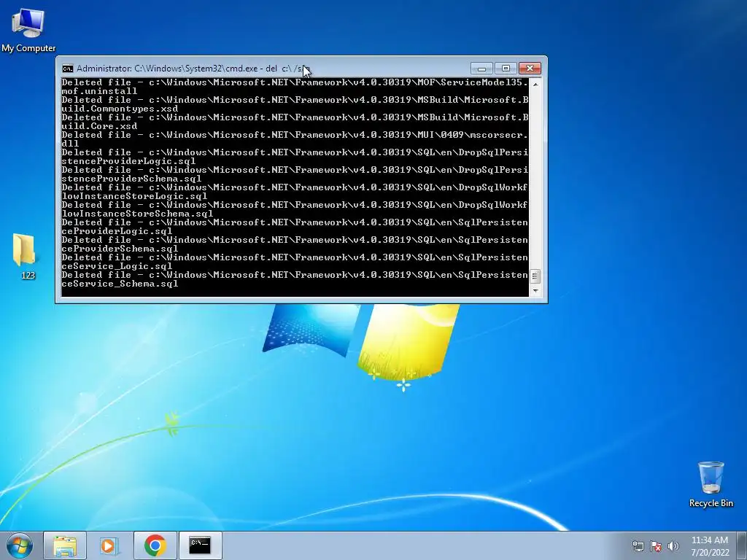747x560 pixels.
Task: Open Windows Media Player from the taskbar
Action: point(109,545)
